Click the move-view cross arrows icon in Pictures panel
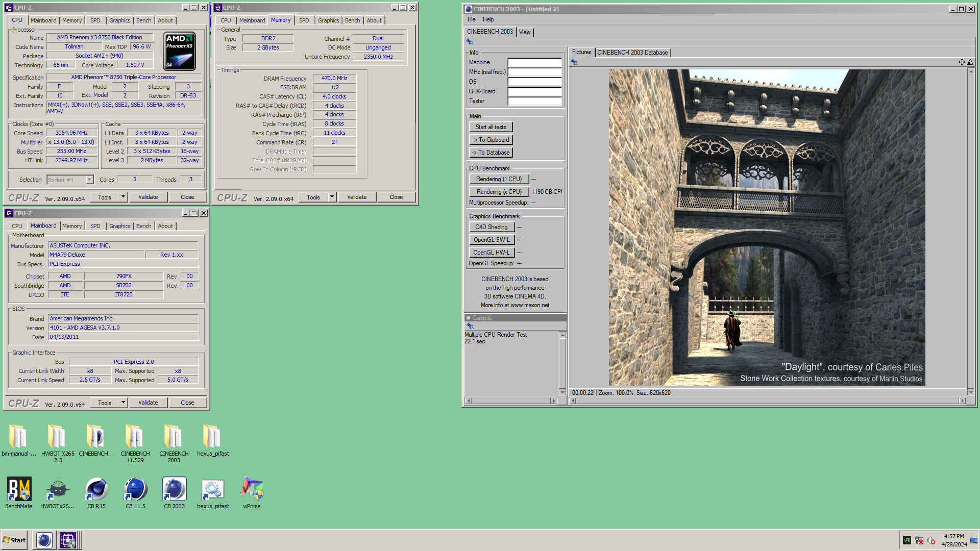 (962, 62)
